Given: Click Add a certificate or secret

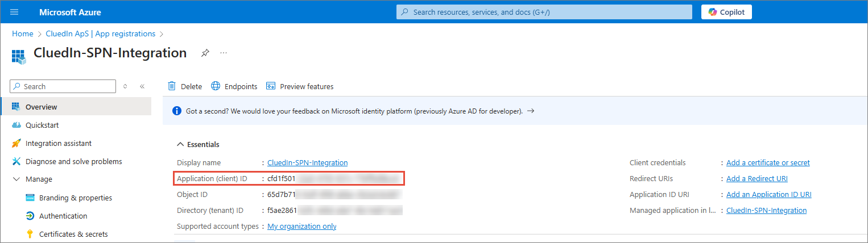Looking at the screenshot, I should pyautogui.click(x=768, y=162).
